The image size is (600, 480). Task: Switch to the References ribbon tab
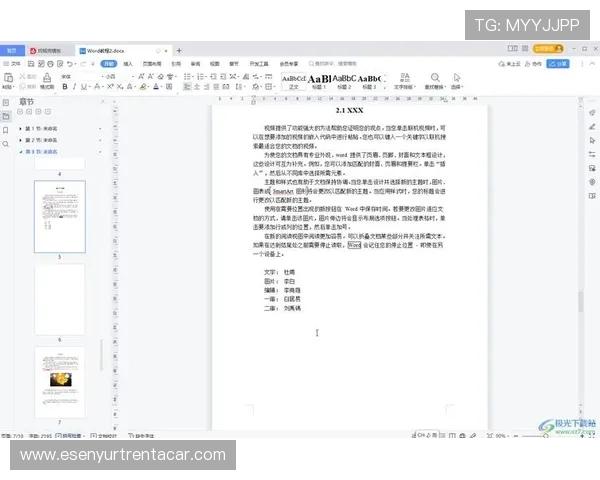tap(176, 64)
